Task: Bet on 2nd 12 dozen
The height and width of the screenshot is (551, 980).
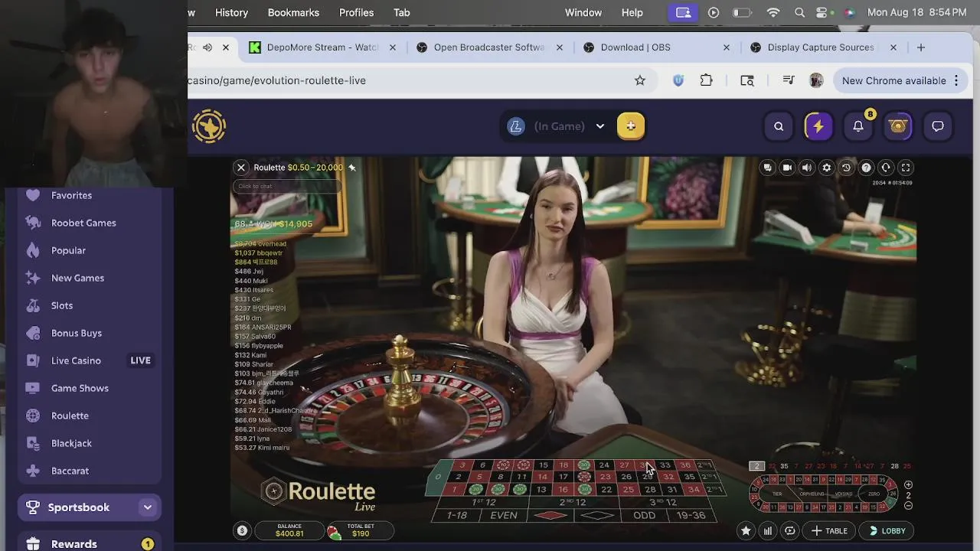Action: click(573, 502)
